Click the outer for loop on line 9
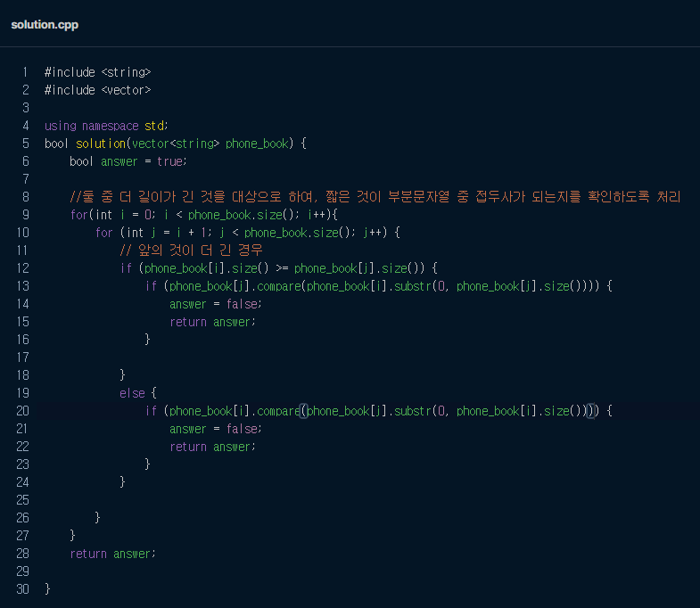The height and width of the screenshot is (608, 700). (203, 215)
